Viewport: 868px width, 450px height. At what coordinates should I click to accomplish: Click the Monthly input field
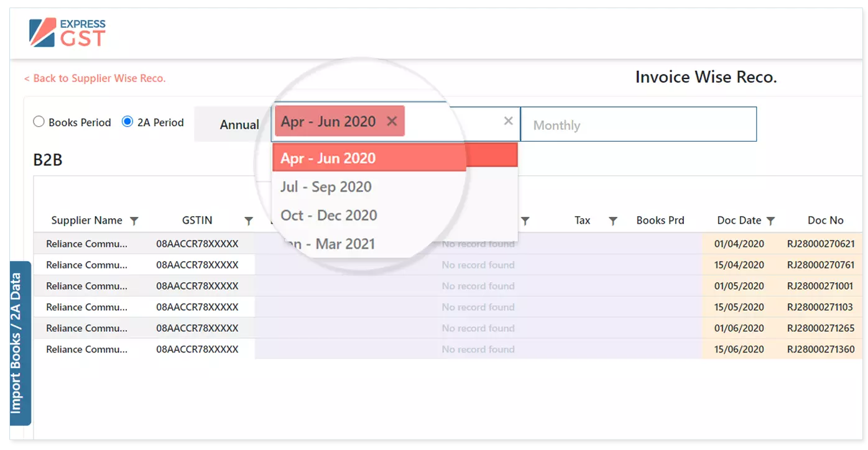tap(638, 125)
